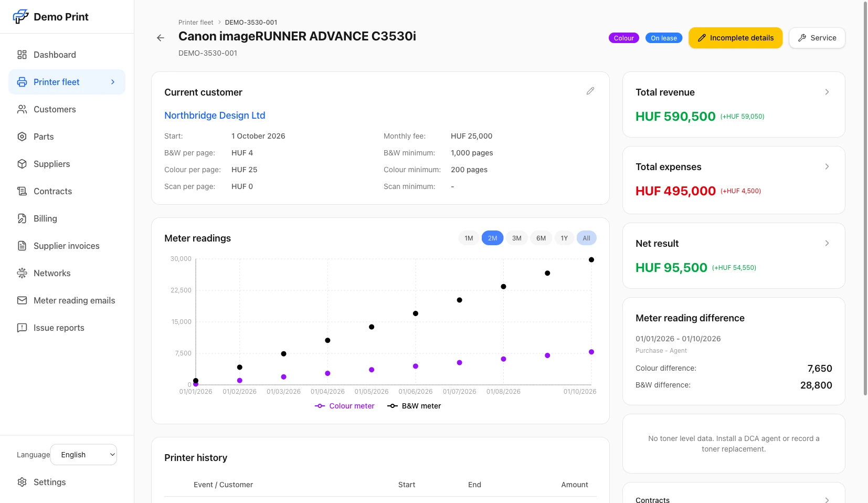Image resolution: width=868 pixels, height=503 pixels.
Task: Open the Language dropdown
Action: [x=84, y=455]
